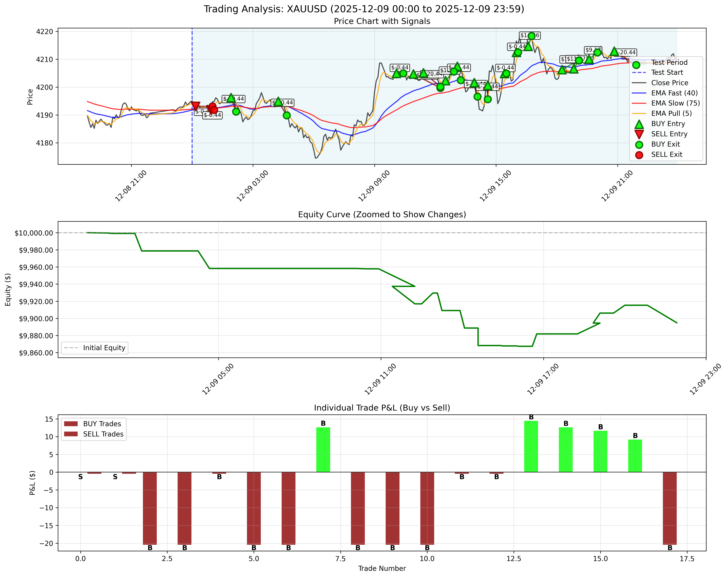The height and width of the screenshot is (577, 728).
Task: Click the dashed Test Start vertical line
Action: click(x=192, y=101)
